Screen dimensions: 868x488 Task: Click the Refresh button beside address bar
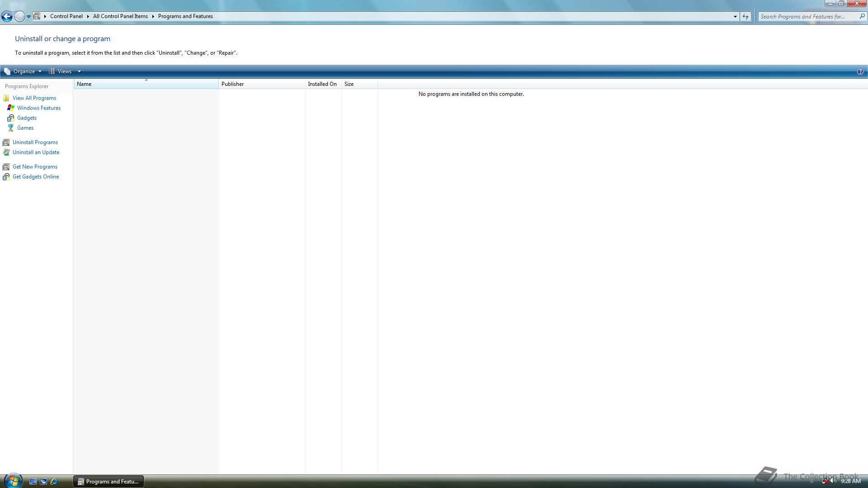coord(745,17)
